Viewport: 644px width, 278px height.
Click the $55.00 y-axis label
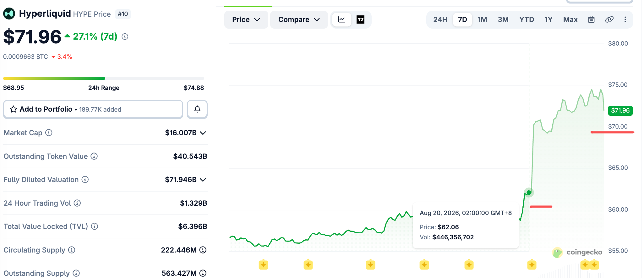point(618,251)
